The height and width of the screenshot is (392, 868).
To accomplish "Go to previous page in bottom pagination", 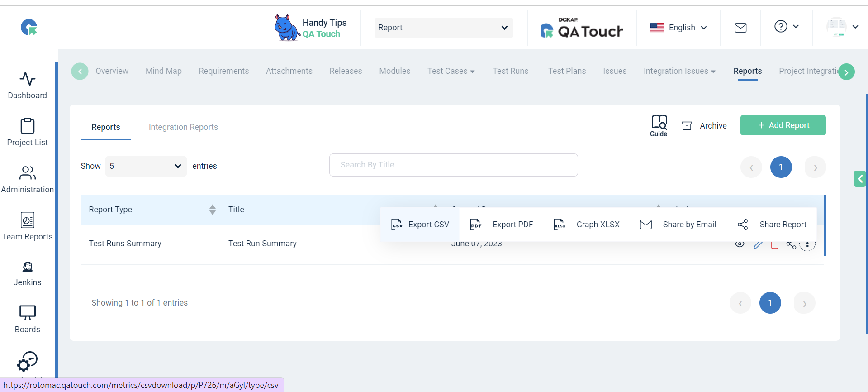I will pyautogui.click(x=740, y=303).
